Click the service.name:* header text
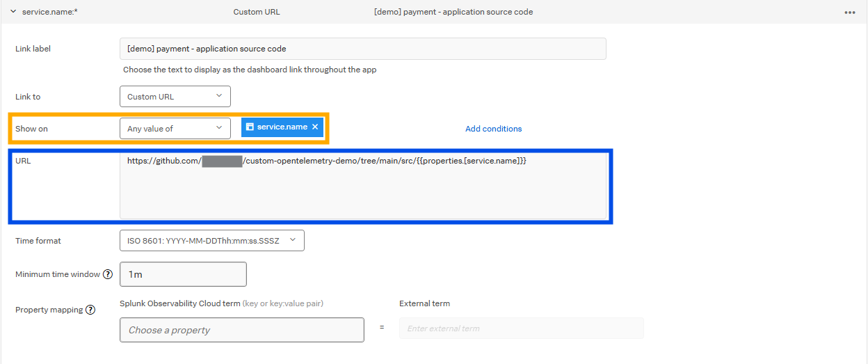The image size is (868, 364). point(50,12)
